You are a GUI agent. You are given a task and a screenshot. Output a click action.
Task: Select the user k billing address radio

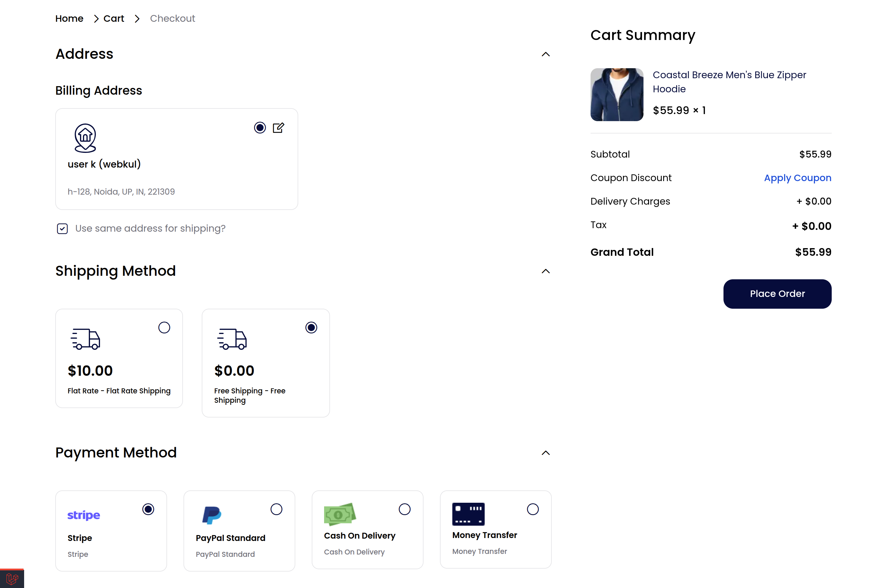(x=260, y=128)
